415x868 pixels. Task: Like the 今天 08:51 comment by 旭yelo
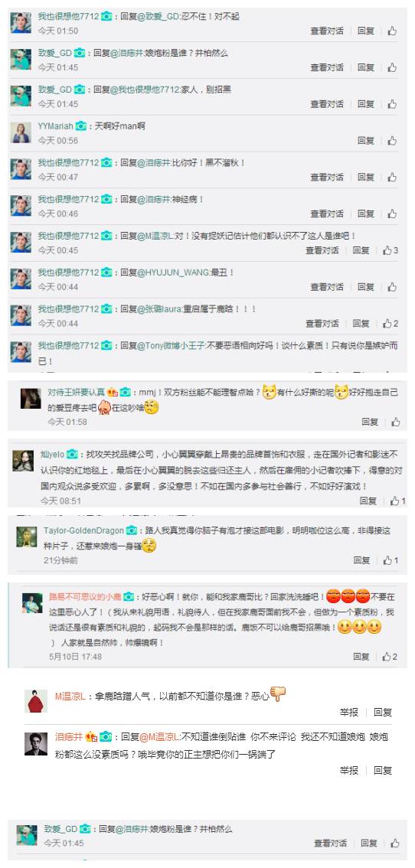coord(394,501)
